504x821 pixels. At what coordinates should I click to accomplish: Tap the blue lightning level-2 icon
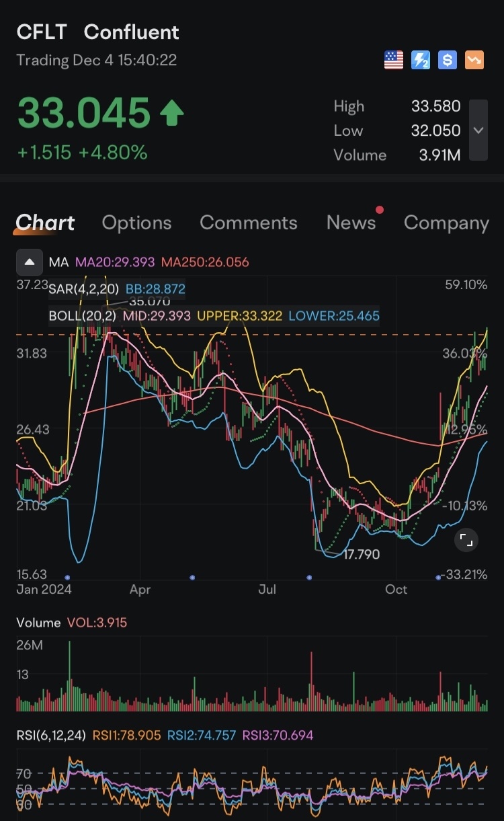click(421, 61)
